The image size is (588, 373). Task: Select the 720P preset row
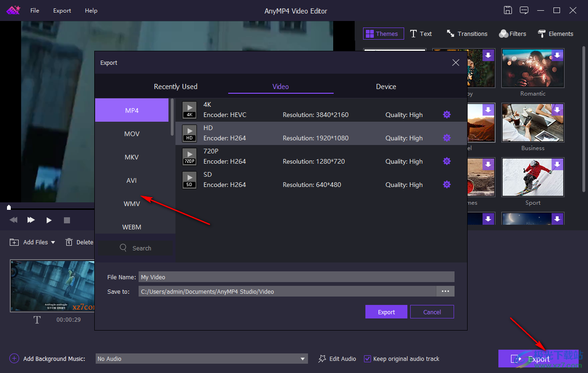coord(321,157)
